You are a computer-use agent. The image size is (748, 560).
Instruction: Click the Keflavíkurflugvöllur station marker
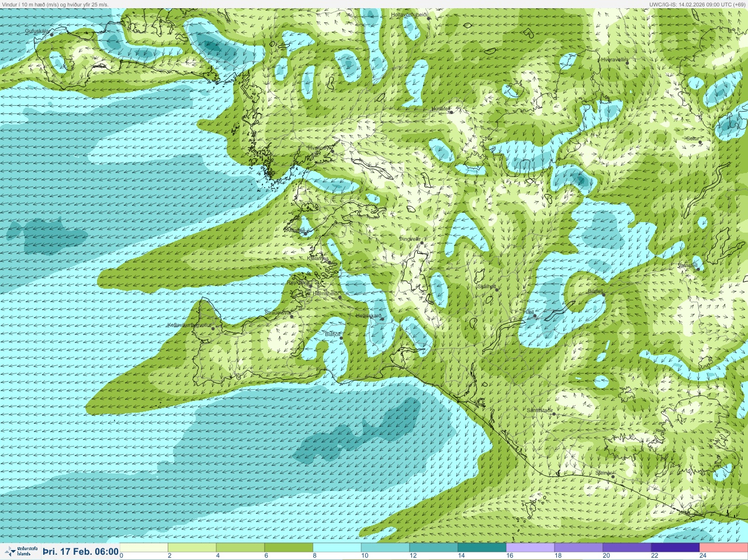[213, 329]
